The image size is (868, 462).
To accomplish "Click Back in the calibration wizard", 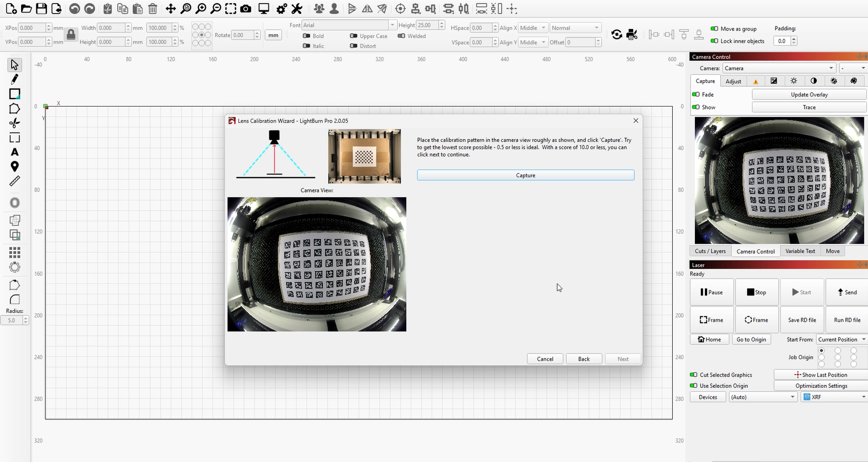I will 584,359.
